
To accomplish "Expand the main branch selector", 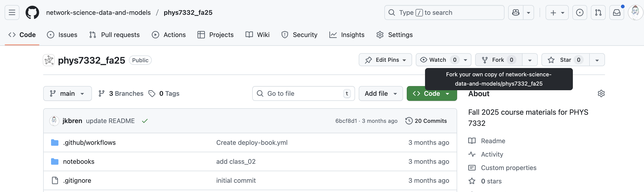I will [x=67, y=93].
